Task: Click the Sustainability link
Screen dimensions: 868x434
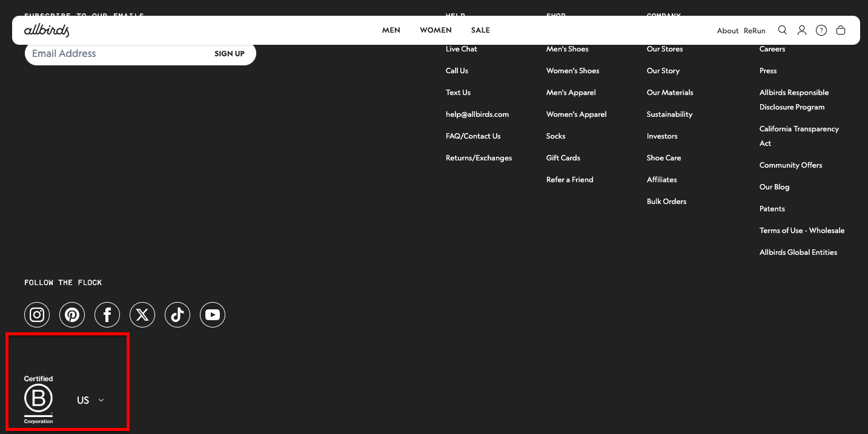Action: (669, 114)
